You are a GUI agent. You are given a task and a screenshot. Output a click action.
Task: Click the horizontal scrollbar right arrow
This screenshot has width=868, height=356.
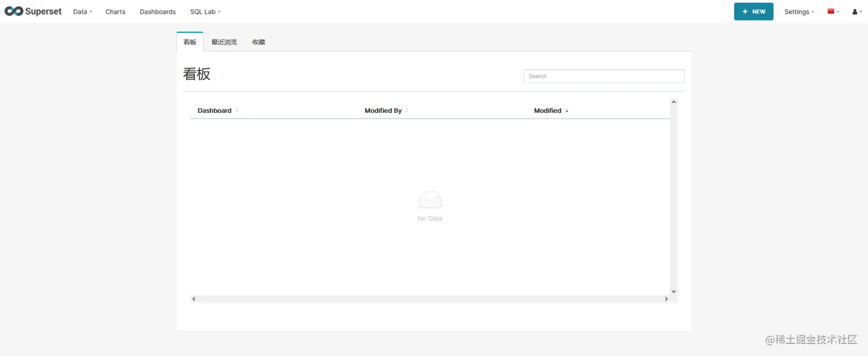(x=666, y=299)
